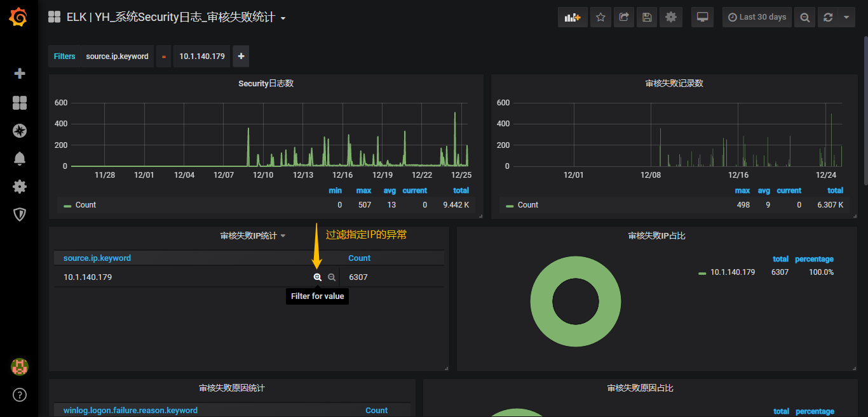Zoom out the dashboard time range

coord(804,17)
